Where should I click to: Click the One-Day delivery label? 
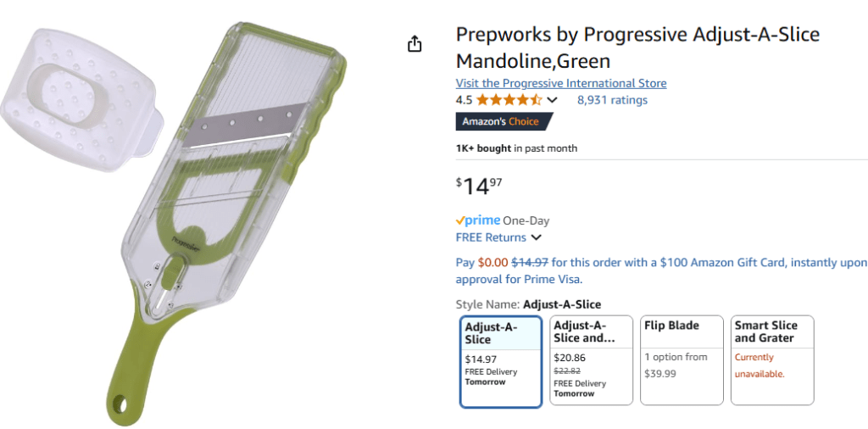(526, 220)
